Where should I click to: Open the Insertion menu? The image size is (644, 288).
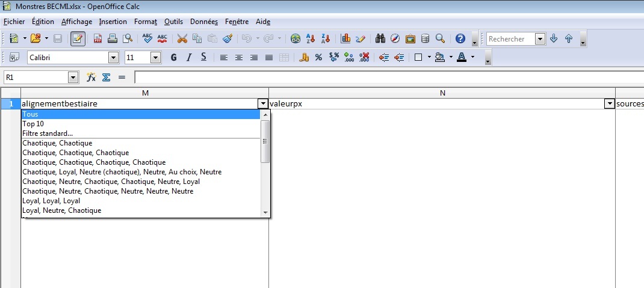click(x=113, y=22)
